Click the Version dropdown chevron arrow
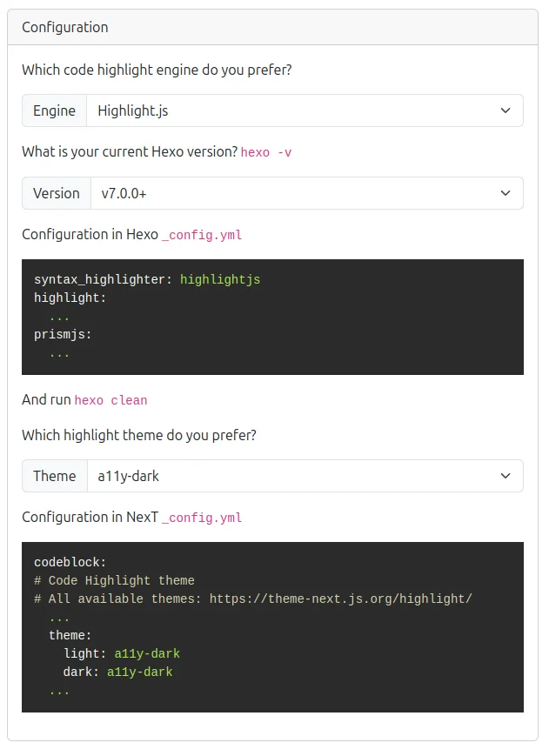 pos(505,193)
